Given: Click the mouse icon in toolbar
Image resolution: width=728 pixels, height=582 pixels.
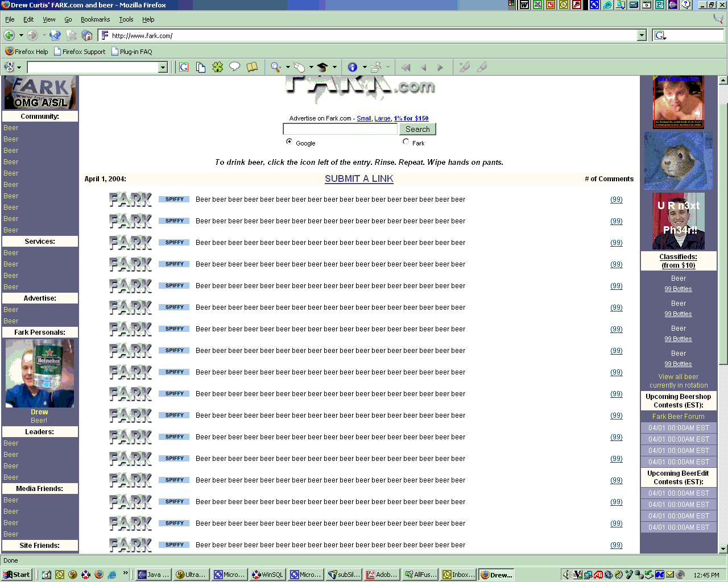Looking at the screenshot, I should pyautogui.click(x=299, y=67).
